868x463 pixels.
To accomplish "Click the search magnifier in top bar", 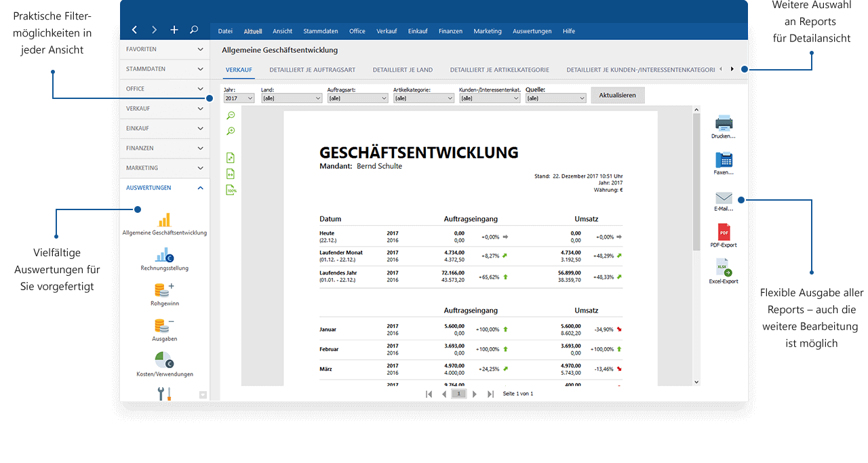I will tap(194, 30).
